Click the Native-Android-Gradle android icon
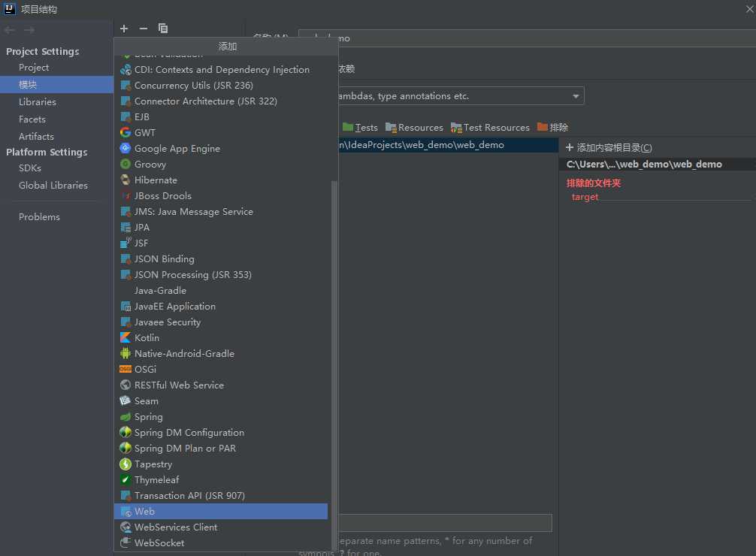 pyautogui.click(x=125, y=353)
